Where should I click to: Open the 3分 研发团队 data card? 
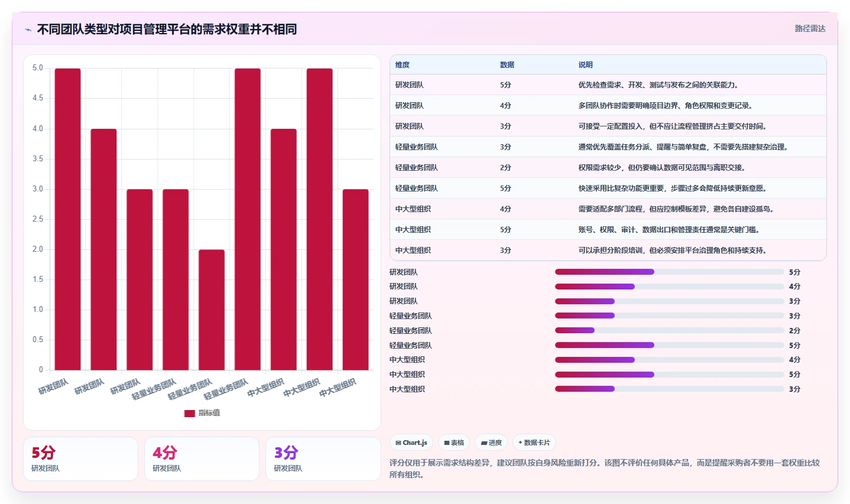(x=323, y=459)
